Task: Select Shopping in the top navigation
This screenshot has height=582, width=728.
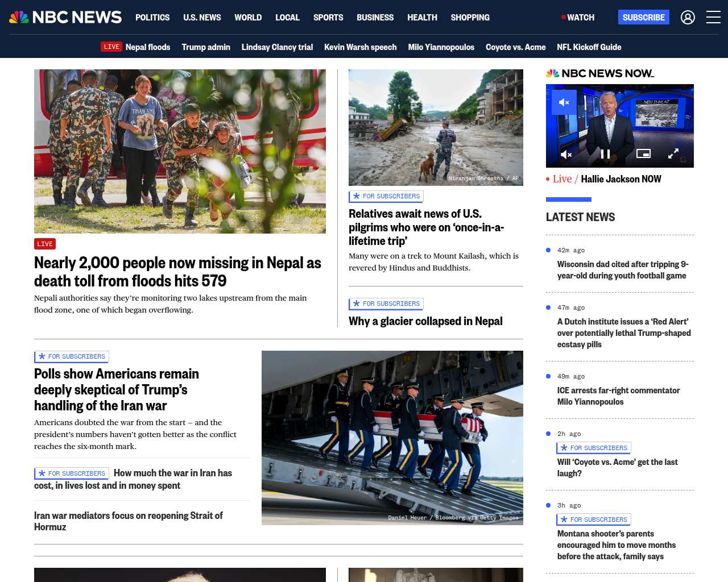Action: click(x=470, y=18)
